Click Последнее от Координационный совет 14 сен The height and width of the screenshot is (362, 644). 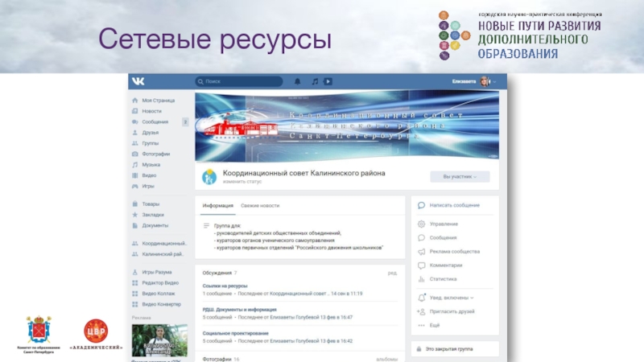(300, 294)
